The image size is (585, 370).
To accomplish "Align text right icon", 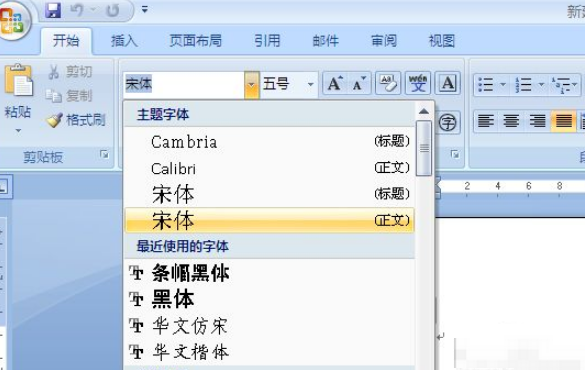I will tap(538, 121).
